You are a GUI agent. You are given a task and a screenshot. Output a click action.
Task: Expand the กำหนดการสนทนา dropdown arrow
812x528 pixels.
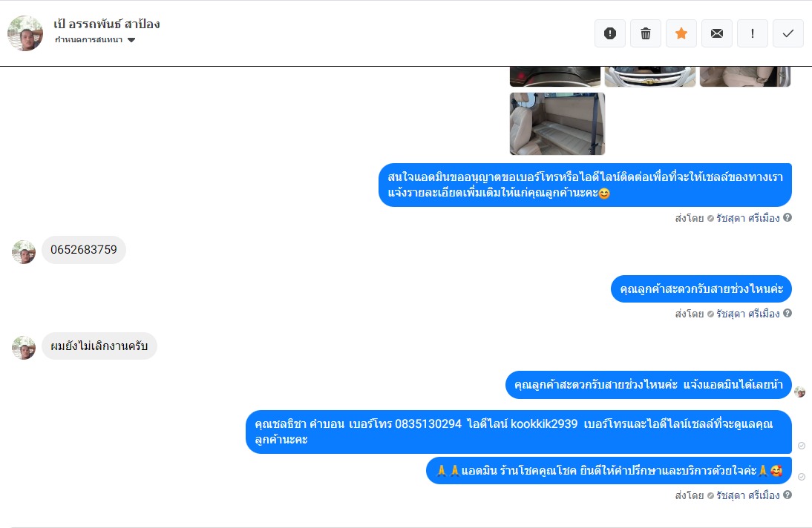tap(131, 40)
